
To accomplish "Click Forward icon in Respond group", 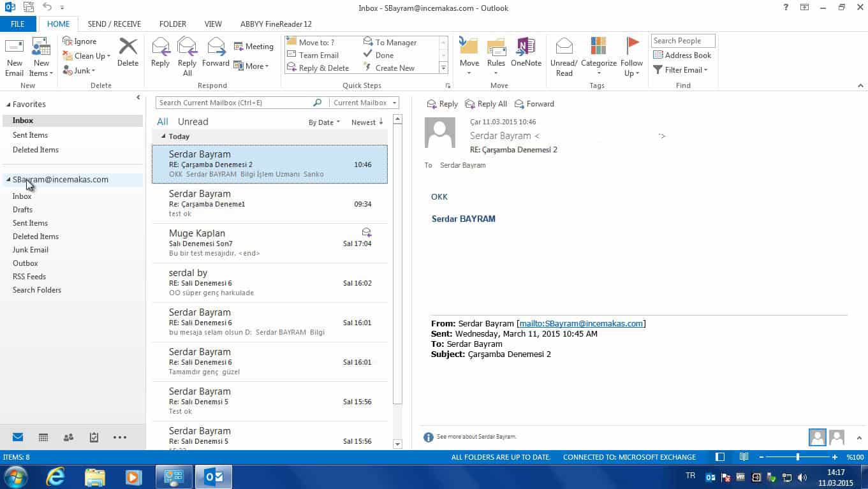I will [216, 47].
